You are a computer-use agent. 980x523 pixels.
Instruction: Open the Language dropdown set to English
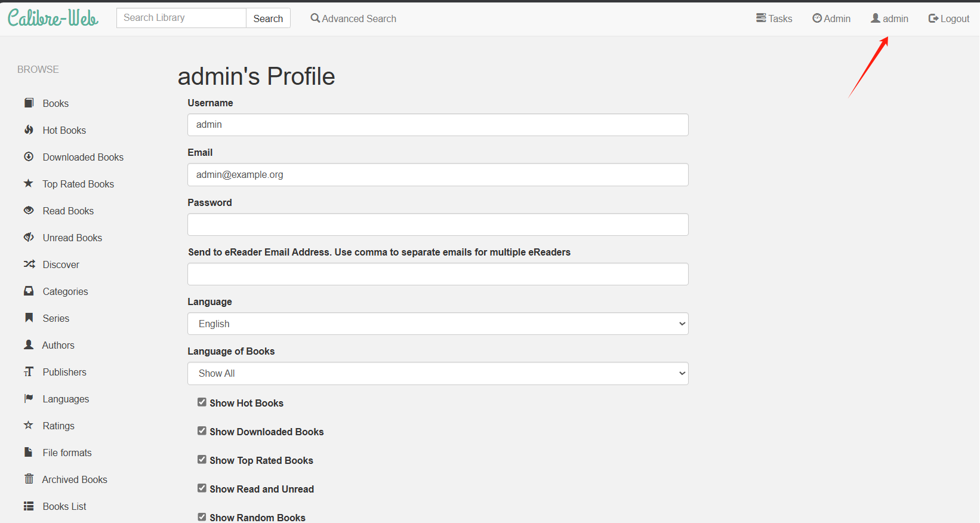[437, 324]
